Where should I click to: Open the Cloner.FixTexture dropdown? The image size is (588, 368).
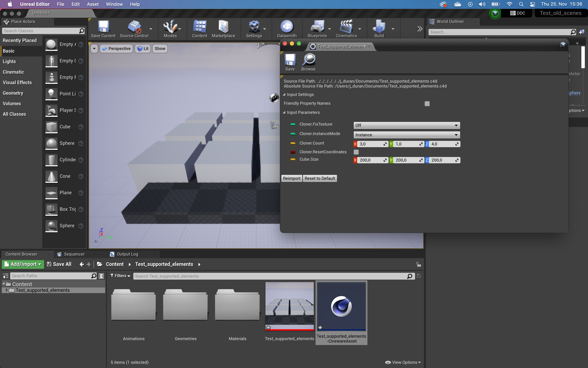pos(406,125)
